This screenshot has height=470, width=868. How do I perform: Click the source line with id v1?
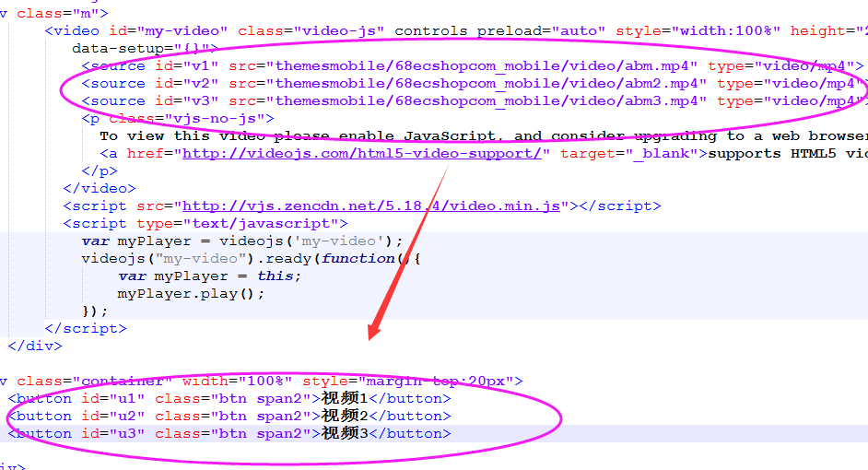click(x=472, y=65)
